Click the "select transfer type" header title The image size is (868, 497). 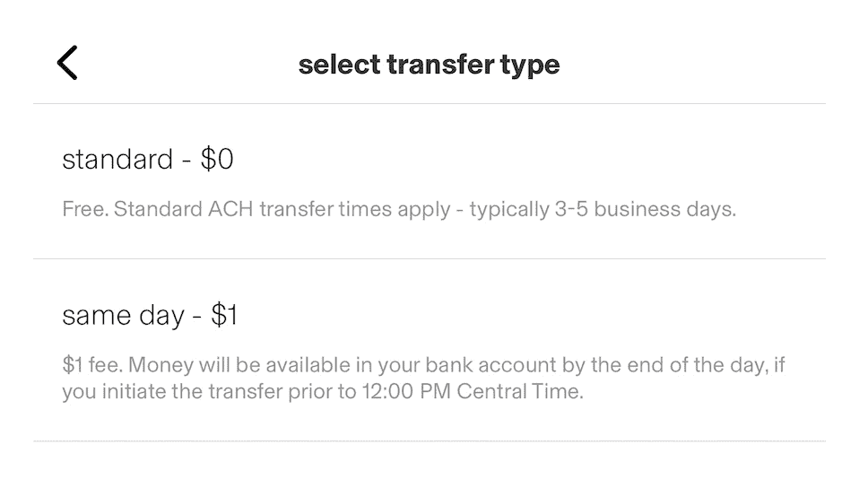tap(429, 65)
